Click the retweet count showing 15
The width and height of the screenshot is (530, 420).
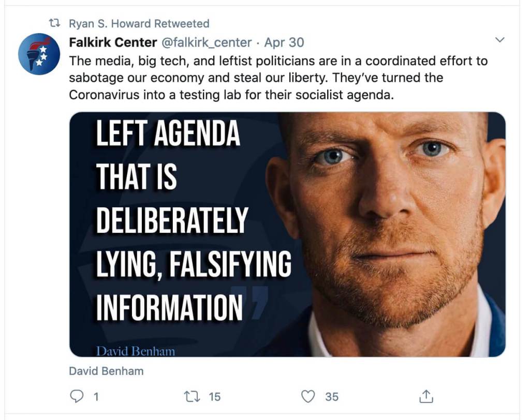point(214,397)
